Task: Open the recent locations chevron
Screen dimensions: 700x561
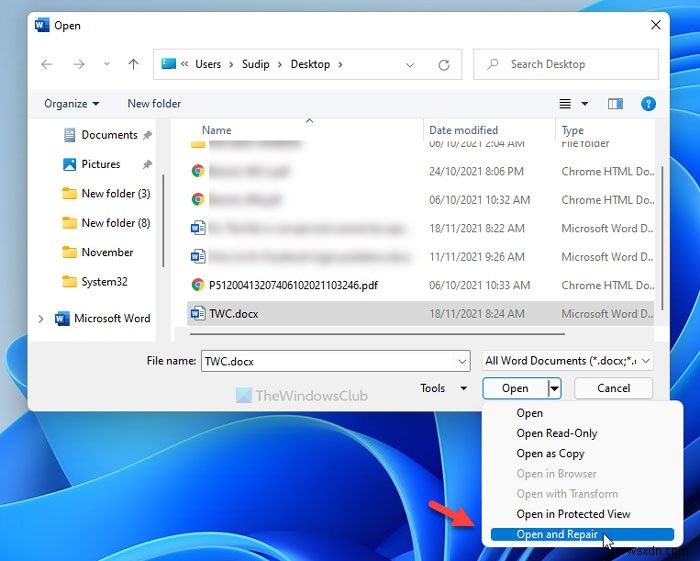Action: (x=107, y=64)
